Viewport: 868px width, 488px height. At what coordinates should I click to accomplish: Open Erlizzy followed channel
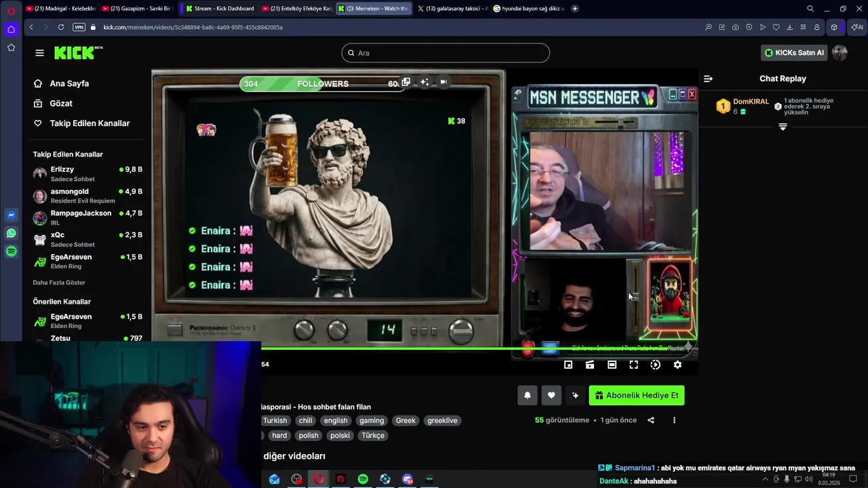click(x=87, y=174)
